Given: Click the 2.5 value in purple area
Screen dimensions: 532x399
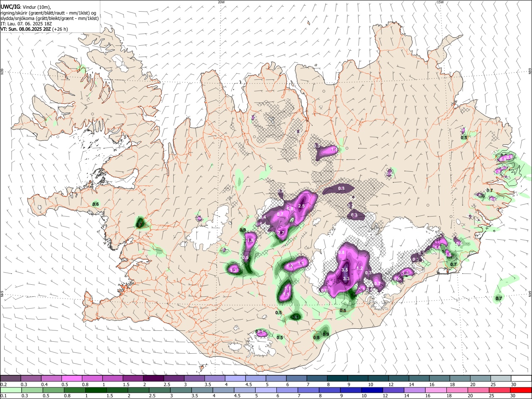Looking at the screenshot, I should 301,206.
